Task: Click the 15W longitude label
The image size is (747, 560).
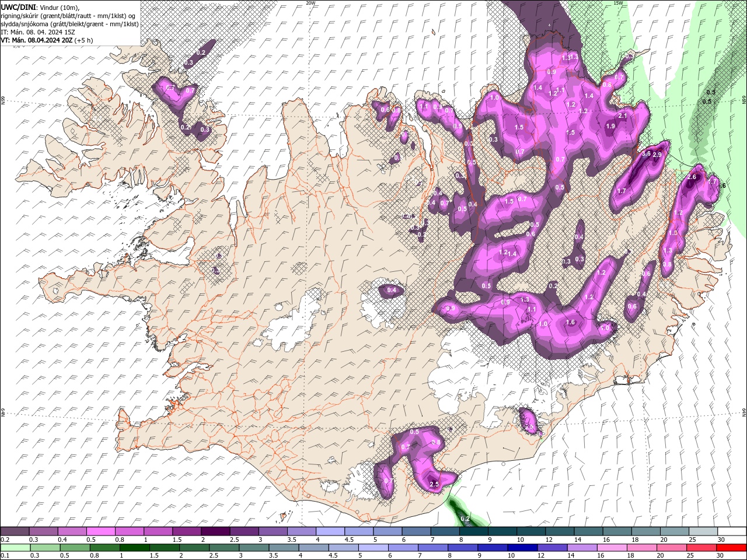Action: tap(618, 3)
